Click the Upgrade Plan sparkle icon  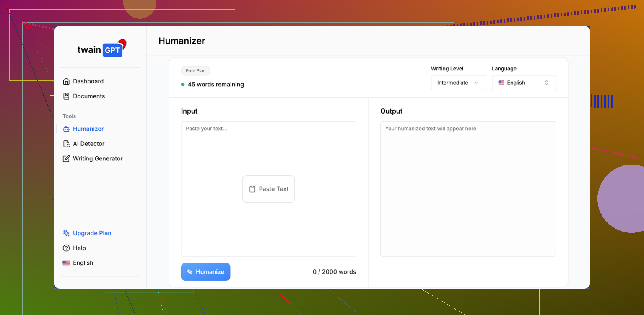tap(66, 233)
